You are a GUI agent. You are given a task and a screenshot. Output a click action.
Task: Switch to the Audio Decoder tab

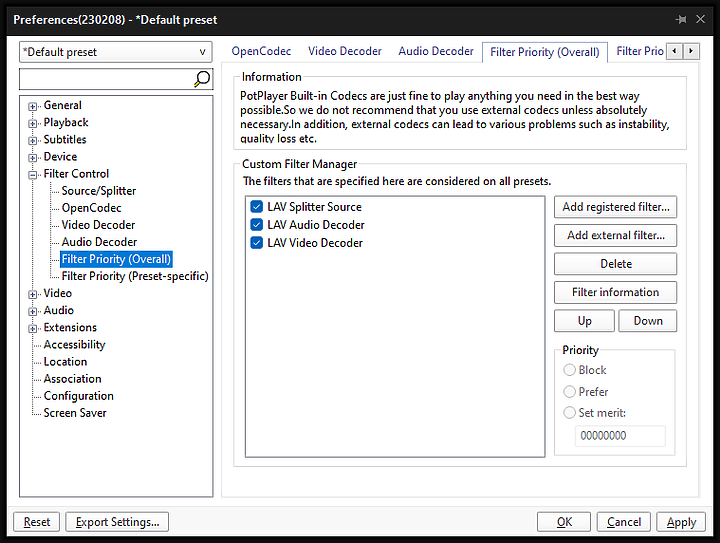click(436, 51)
